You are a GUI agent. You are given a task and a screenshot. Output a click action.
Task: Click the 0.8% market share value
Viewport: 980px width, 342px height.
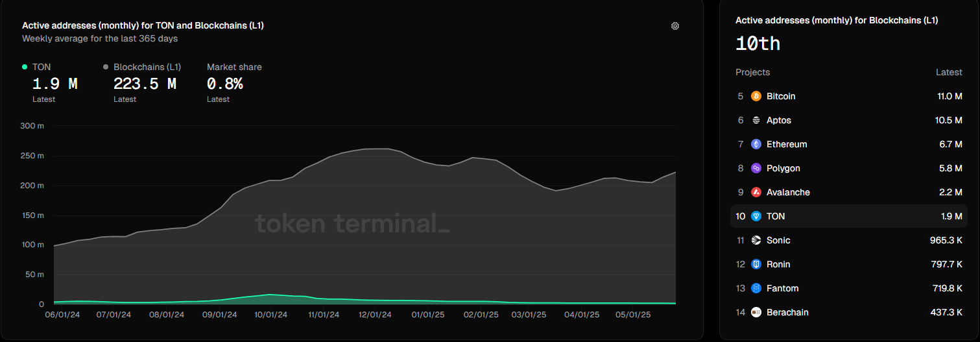(225, 84)
